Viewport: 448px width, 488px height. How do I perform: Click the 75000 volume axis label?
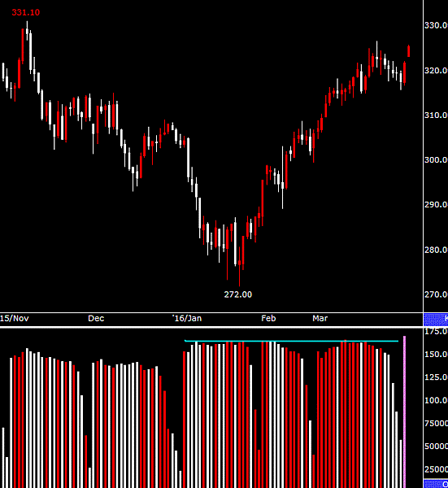click(436, 423)
